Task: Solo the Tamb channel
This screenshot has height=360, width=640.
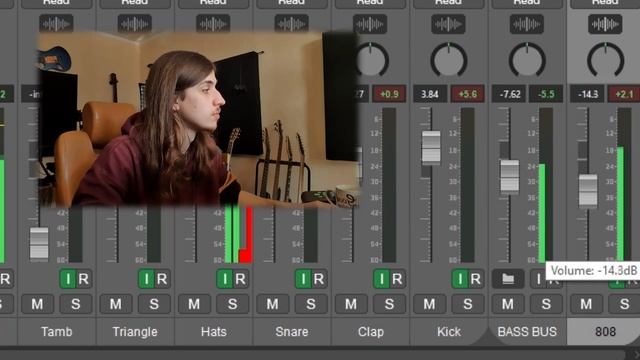Action: tap(76, 304)
